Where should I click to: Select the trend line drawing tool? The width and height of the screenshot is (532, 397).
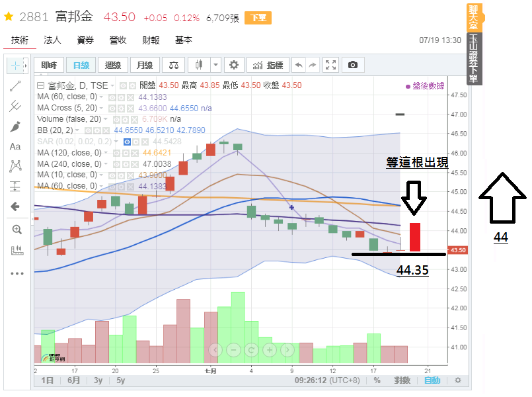tap(15, 86)
